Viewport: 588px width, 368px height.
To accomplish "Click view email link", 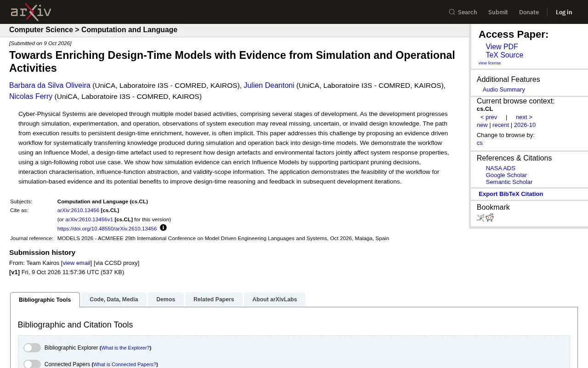I will 76,263.
